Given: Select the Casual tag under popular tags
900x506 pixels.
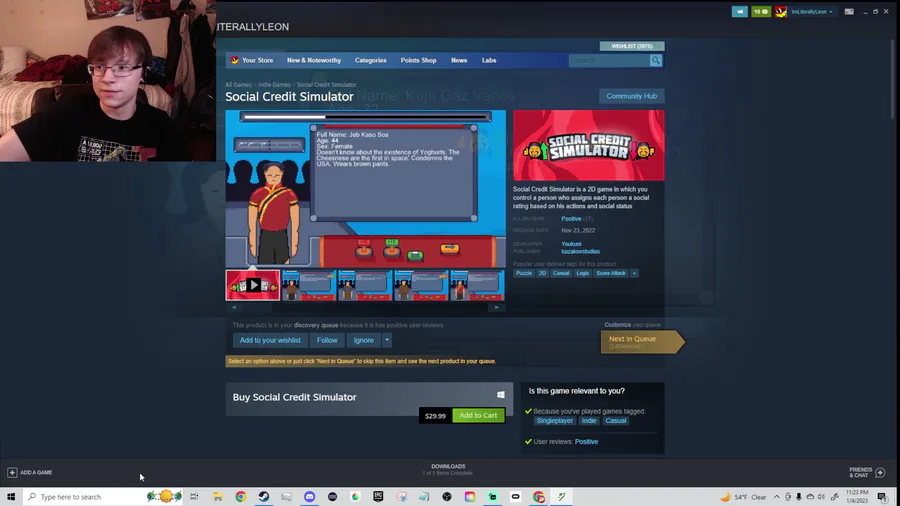Looking at the screenshot, I should [561, 273].
